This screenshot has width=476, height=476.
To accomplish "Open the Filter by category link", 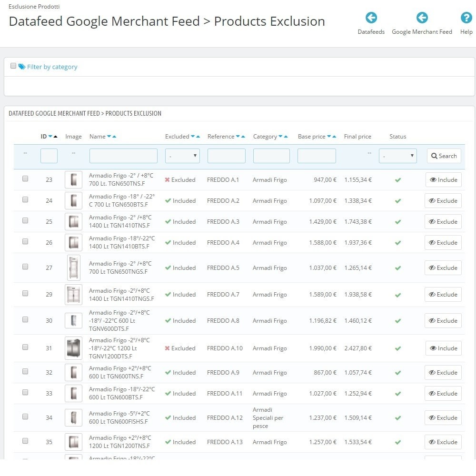I will point(52,67).
